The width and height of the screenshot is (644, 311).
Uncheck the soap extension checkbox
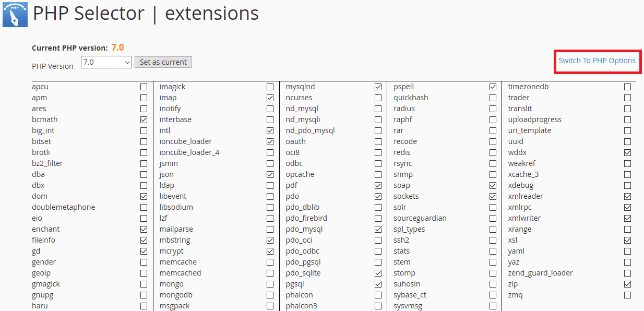point(493,186)
